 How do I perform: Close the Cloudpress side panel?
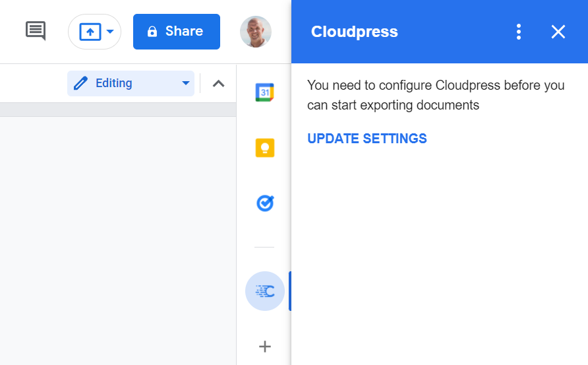(x=558, y=32)
